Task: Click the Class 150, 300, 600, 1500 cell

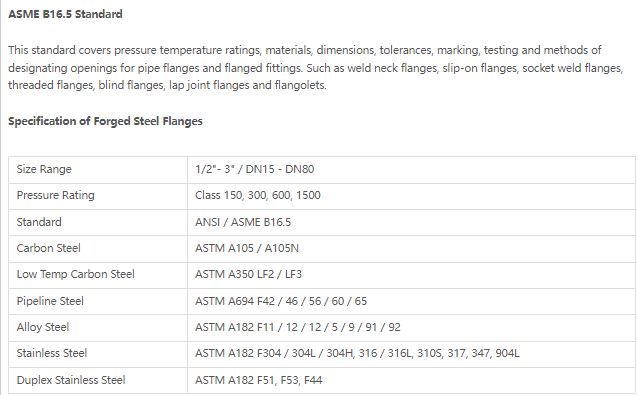Action: tap(411, 196)
